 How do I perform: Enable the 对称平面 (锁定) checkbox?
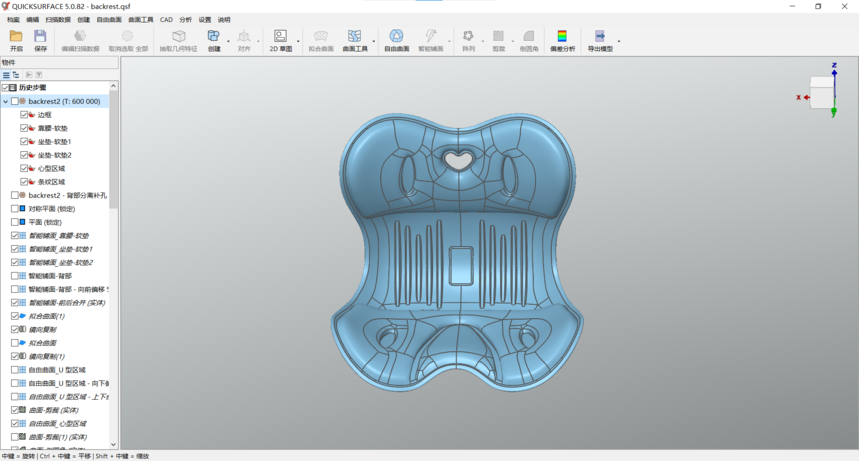pos(15,209)
